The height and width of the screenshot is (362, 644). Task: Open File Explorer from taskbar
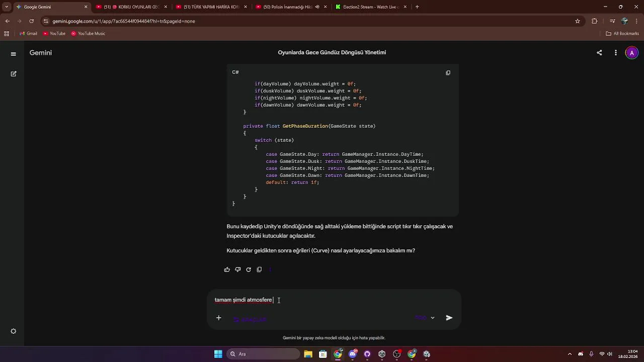308,354
